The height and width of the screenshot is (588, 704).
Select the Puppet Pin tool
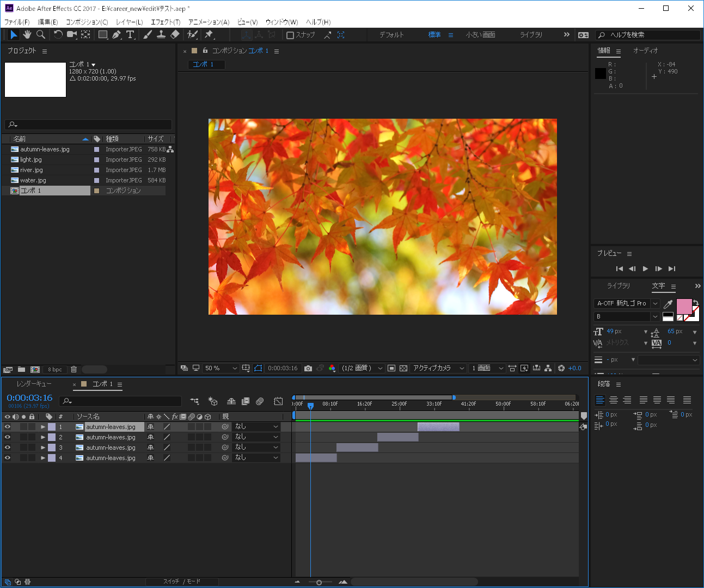[x=209, y=35]
